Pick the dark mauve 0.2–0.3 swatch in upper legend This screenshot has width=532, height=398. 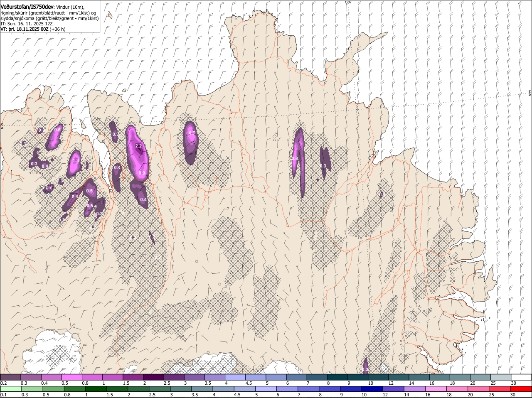point(11,377)
